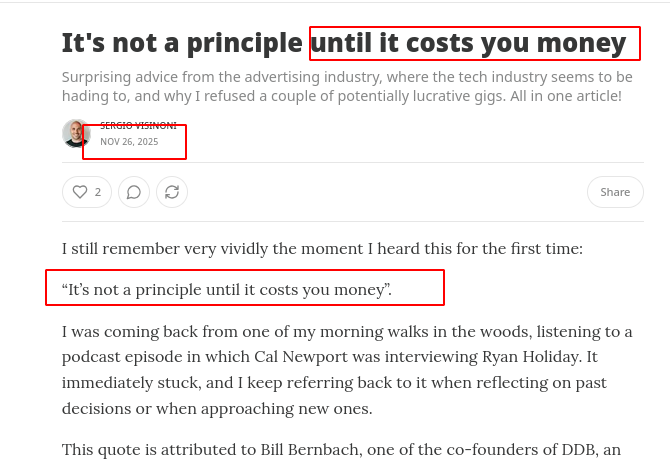Click the Nov 26, 2025 publish date
The image size is (670, 464).
click(129, 142)
